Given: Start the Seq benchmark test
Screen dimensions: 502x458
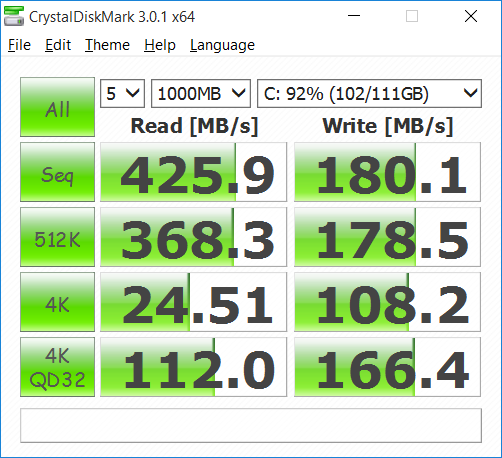Looking at the screenshot, I should (57, 172).
